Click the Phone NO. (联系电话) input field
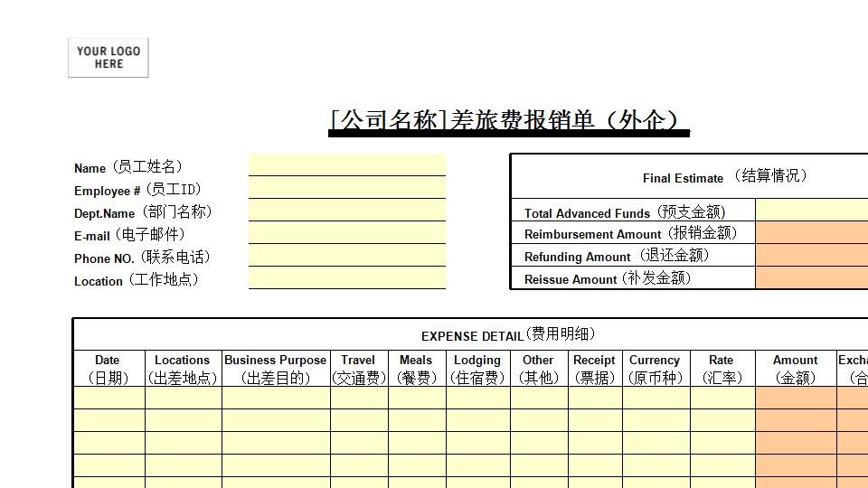 (347, 255)
